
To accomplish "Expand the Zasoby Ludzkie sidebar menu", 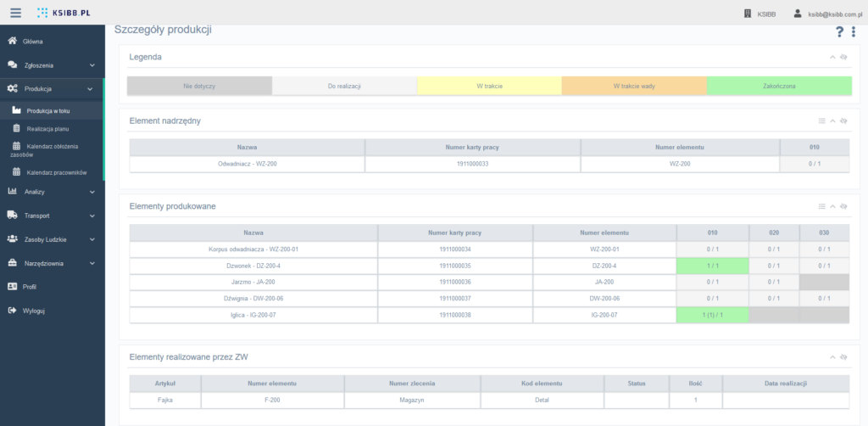I will click(x=51, y=239).
